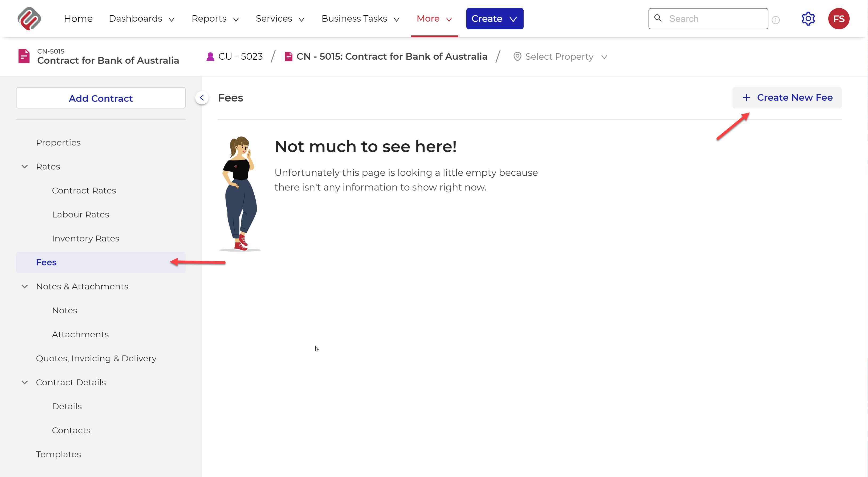Open Notes in the sidebar

pos(65,310)
